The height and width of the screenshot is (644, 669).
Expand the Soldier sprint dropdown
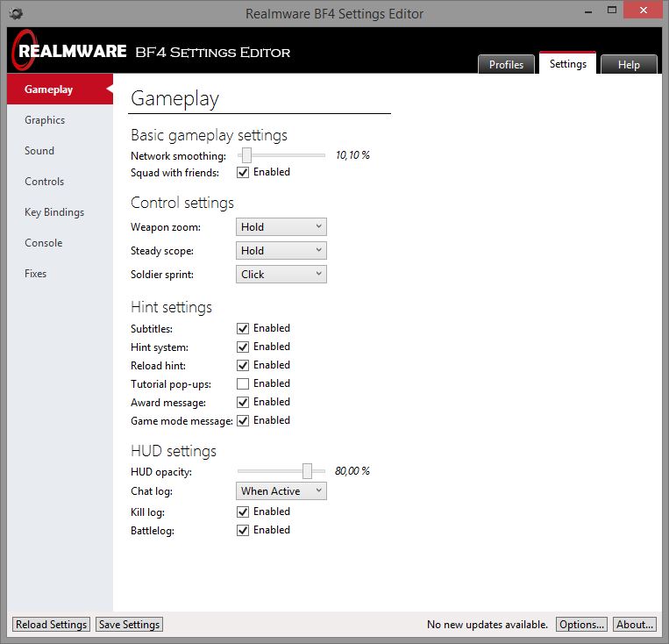click(x=281, y=274)
